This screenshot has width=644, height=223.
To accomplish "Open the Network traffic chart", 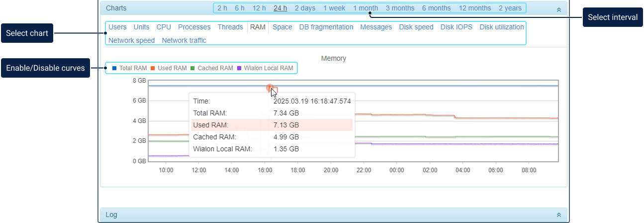I will pos(184,40).
